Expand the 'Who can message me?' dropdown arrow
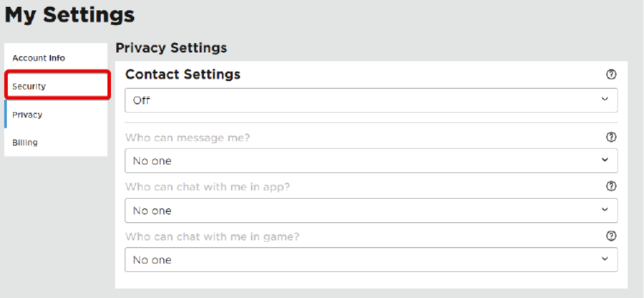 click(605, 160)
